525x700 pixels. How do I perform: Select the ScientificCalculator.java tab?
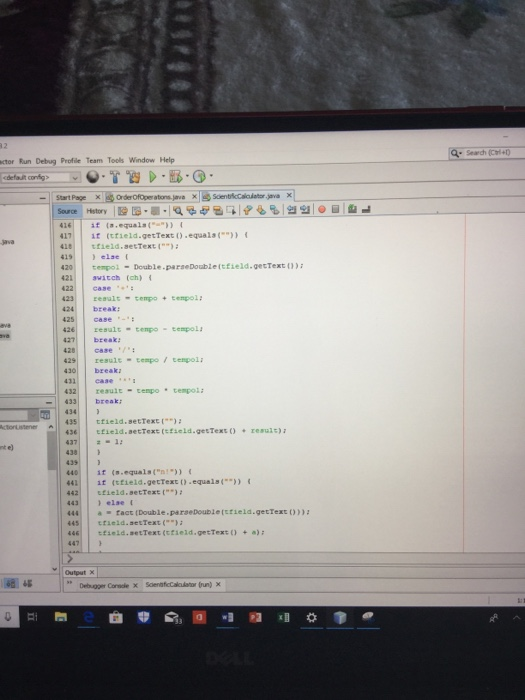246,196
